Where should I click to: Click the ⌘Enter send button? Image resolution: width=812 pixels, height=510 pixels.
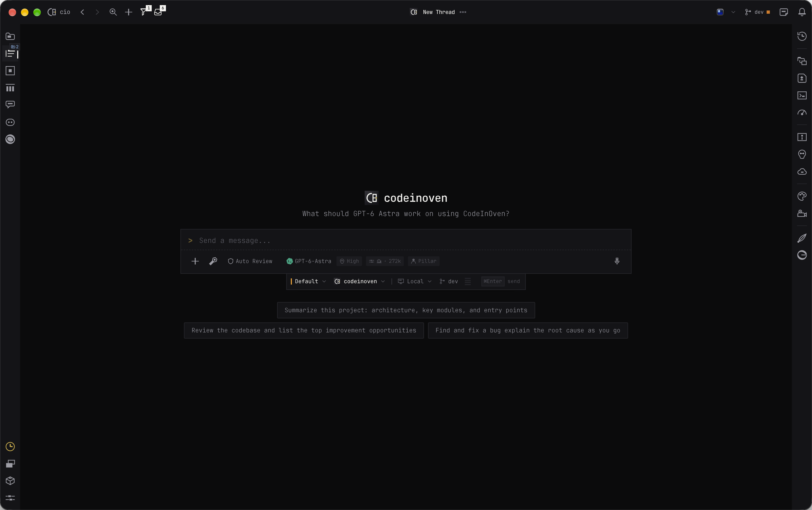coord(501,281)
